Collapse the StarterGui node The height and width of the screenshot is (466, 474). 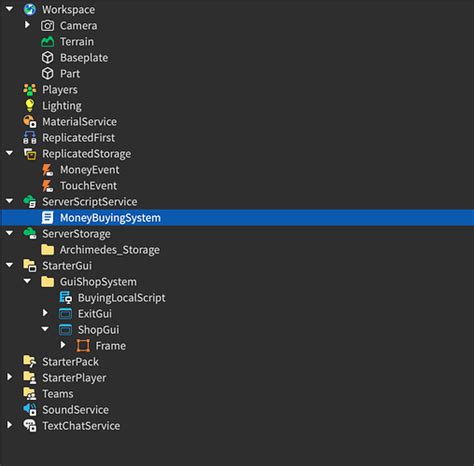pyautogui.click(x=10, y=265)
